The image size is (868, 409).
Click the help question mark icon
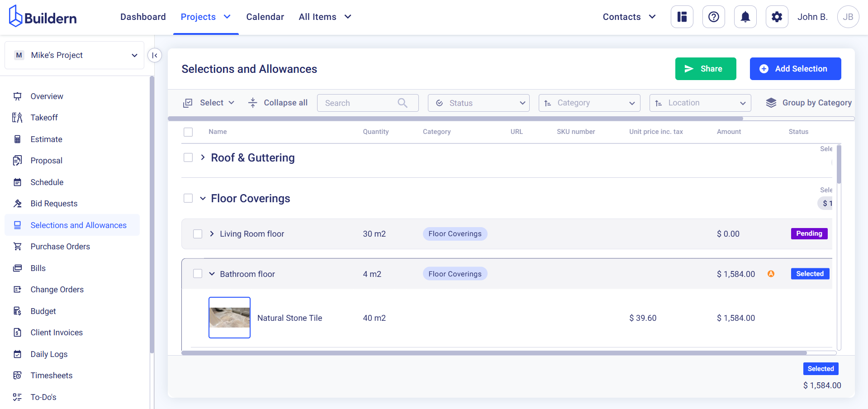(x=713, y=17)
